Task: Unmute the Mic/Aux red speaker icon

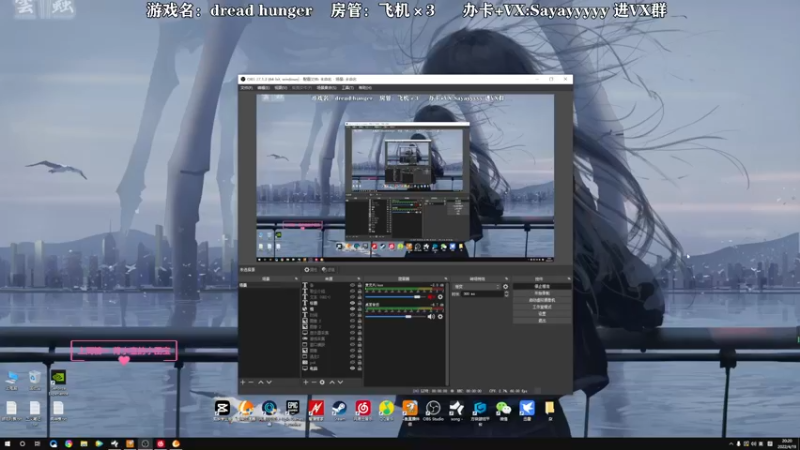Action: (431, 297)
